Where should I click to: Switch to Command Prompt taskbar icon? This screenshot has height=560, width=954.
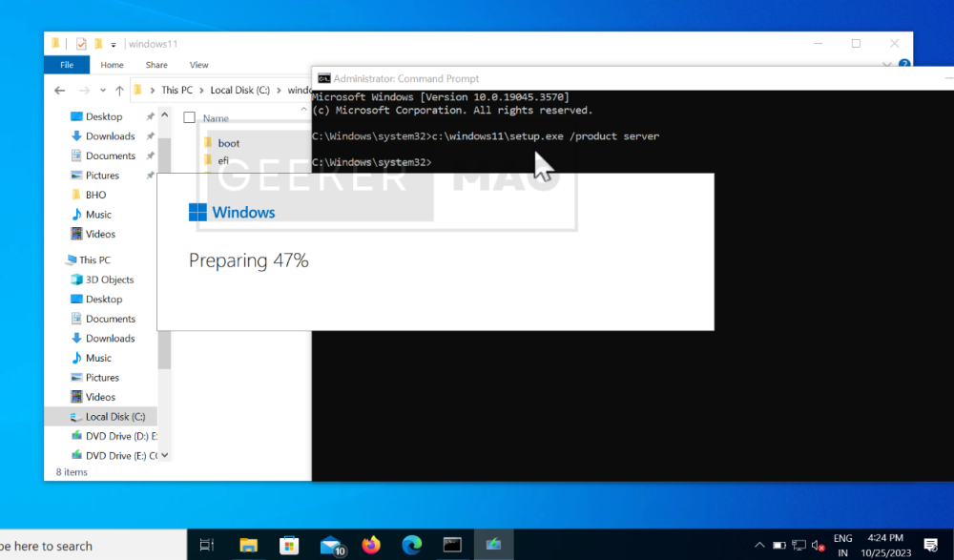tap(452, 545)
